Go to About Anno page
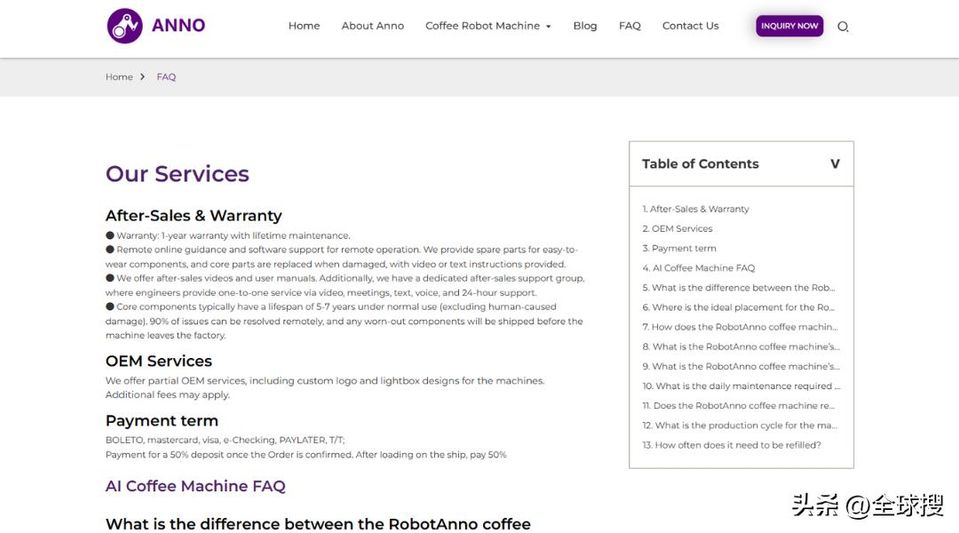959x533 pixels. [372, 26]
